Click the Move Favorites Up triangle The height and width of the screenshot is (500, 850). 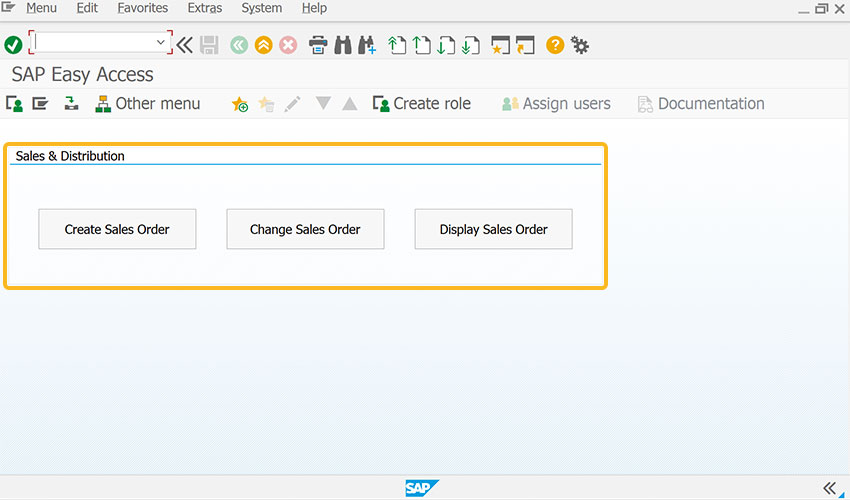[x=350, y=103]
